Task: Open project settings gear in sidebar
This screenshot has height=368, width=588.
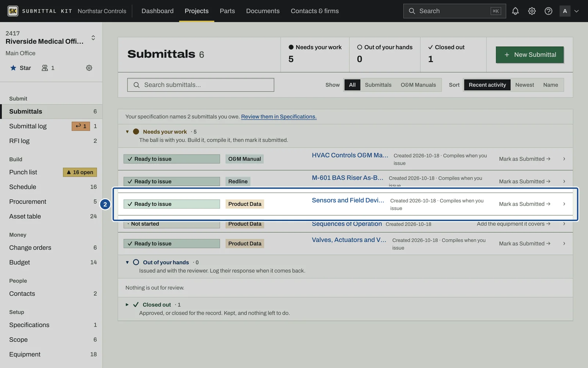Action: click(x=89, y=68)
